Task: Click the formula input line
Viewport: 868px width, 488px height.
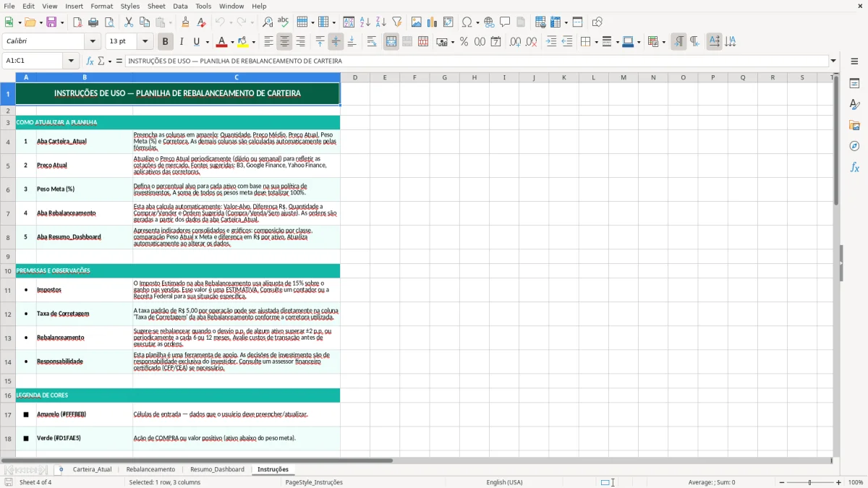Action: [x=477, y=61]
